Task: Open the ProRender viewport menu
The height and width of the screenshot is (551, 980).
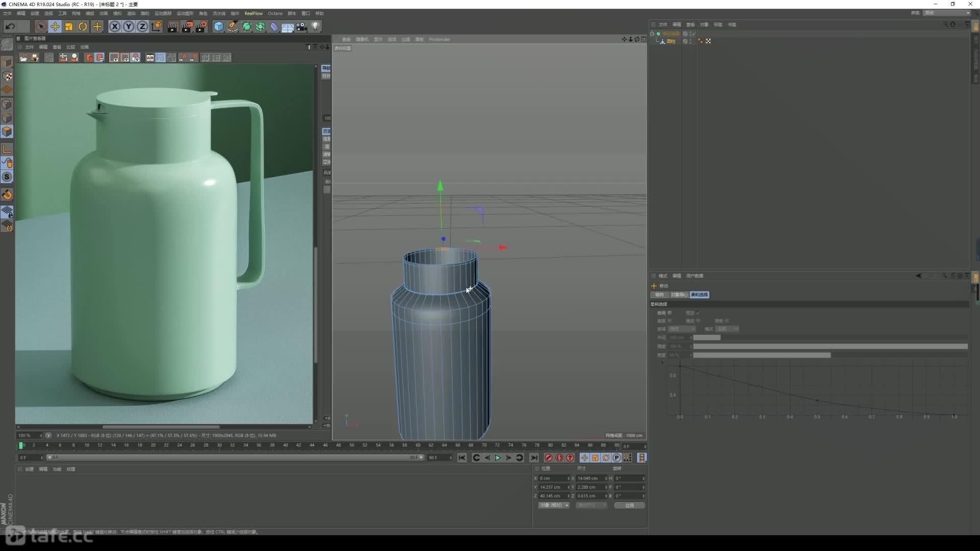Action: [439, 39]
